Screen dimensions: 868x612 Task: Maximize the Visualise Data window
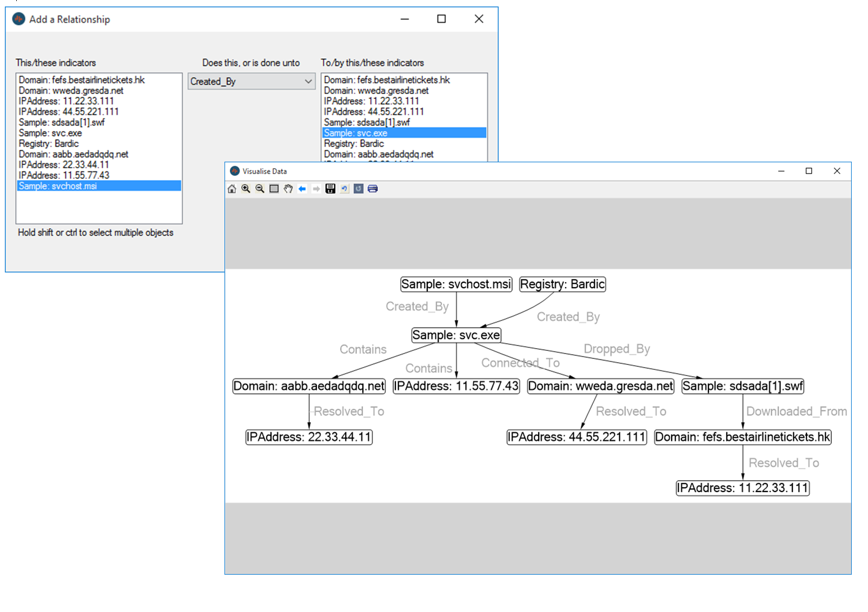tap(809, 171)
